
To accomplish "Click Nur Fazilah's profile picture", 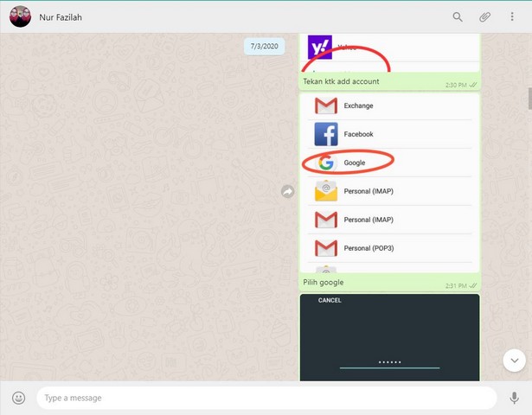I will pyautogui.click(x=20, y=16).
